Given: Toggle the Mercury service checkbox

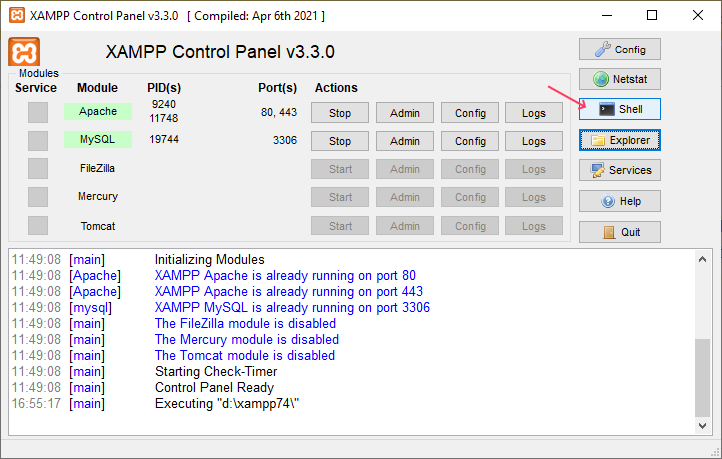Looking at the screenshot, I should tap(38, 197).
